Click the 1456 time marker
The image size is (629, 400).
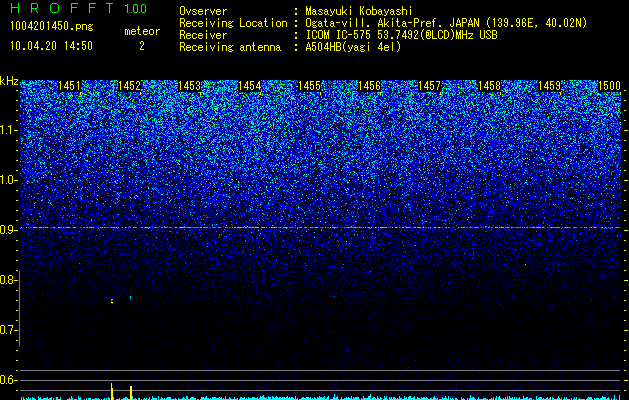click(369, 86)
